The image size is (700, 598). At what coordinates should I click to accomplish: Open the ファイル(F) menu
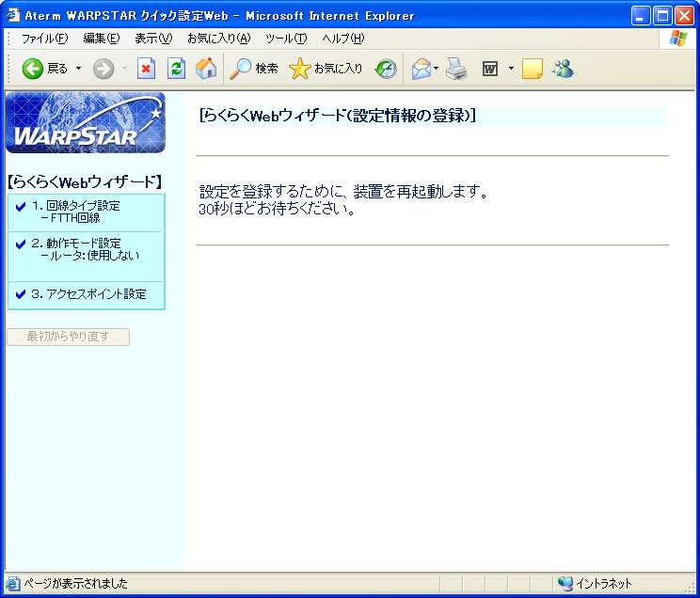point(44,39)
